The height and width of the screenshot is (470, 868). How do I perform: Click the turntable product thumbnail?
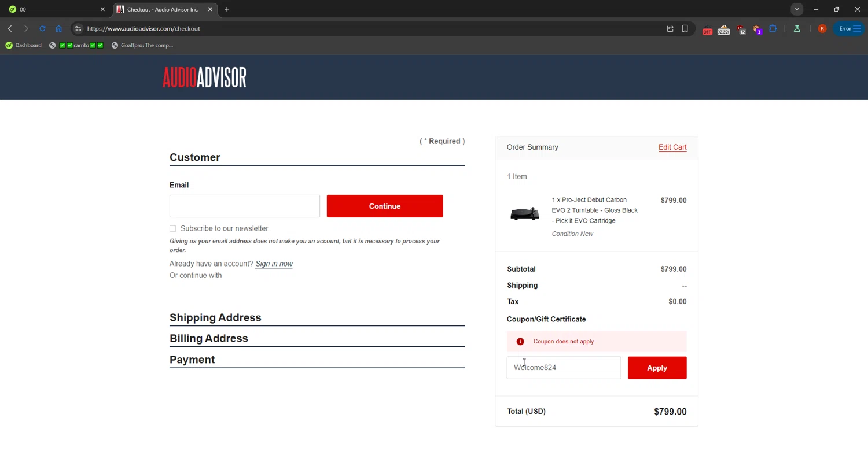click(525, 214)
